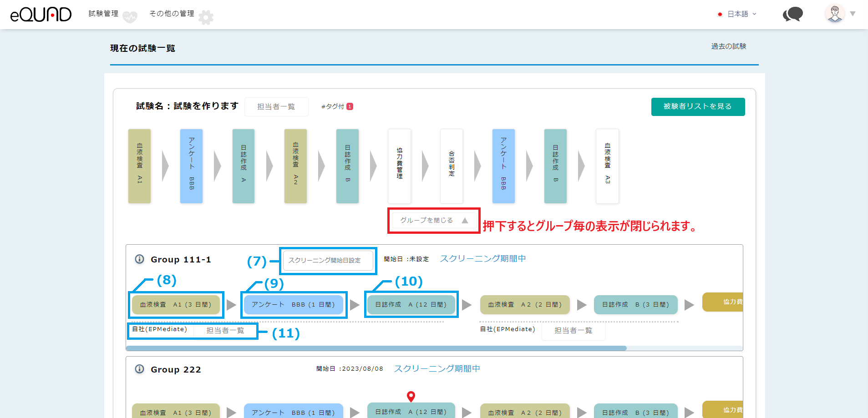Click the Group 111-1 horizontal scrollbar
Screen dimensions: 868x418
pyautogui.click(x=376, y=348)
